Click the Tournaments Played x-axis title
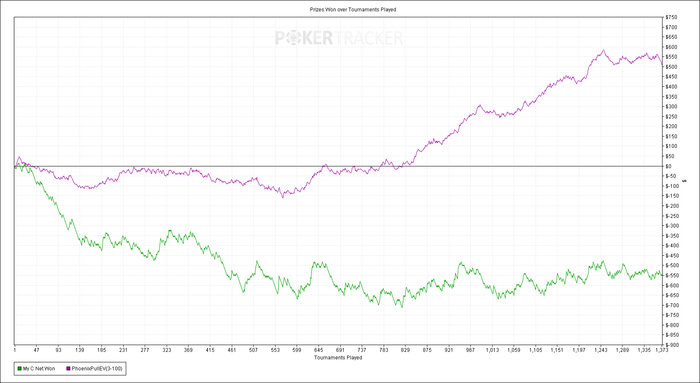The width and height of the screenshot is (700, 383). (338, 358)
